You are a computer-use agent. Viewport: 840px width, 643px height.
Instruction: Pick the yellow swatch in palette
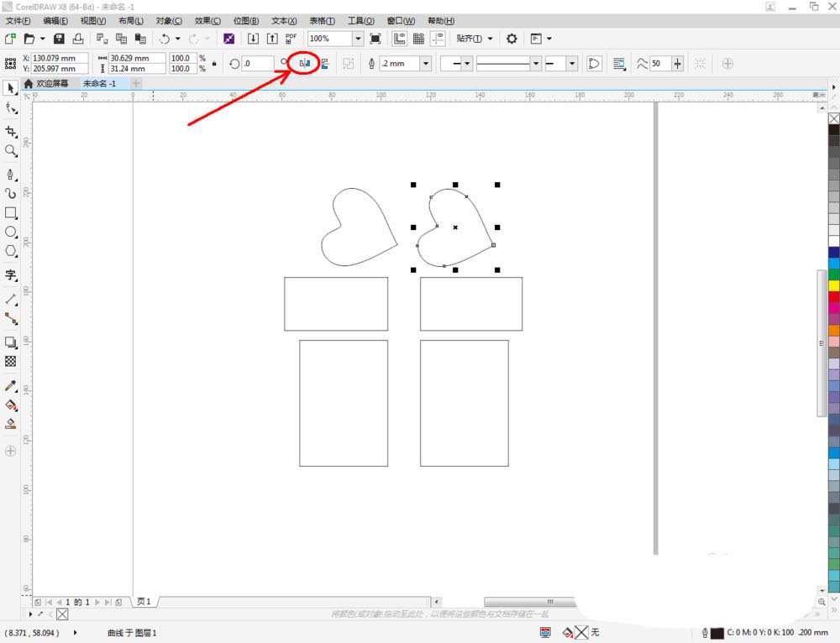834,285
